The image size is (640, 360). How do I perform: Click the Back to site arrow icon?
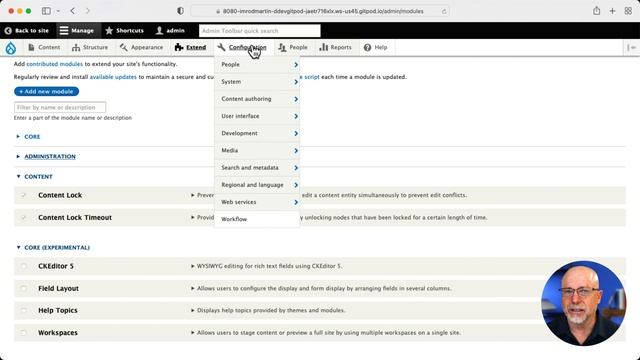(8, 31)
